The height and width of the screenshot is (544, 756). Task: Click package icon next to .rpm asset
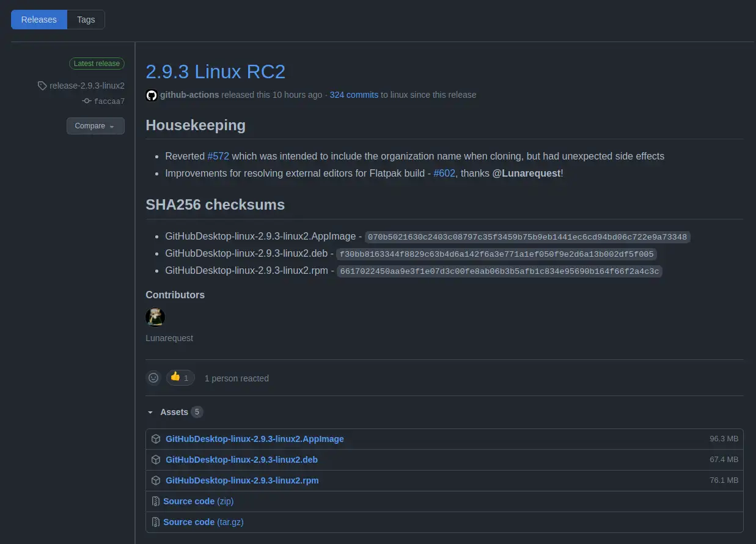click(x=156, y=480)
